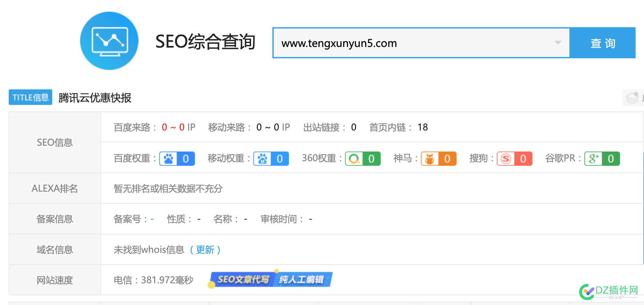
Task: Click the 360权重 value 0 badge
Action: pyautogui.click(x=372, y=159)
